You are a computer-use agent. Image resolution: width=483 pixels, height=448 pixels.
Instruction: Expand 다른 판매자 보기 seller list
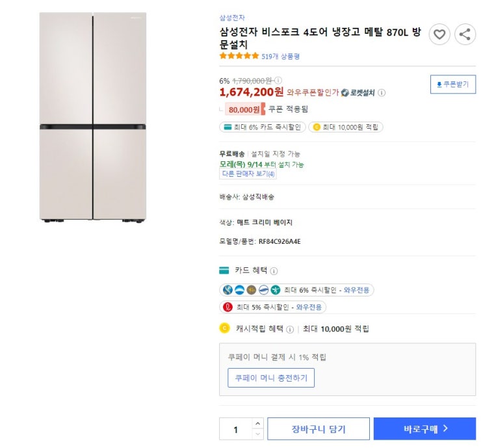[x=248, y=174]
